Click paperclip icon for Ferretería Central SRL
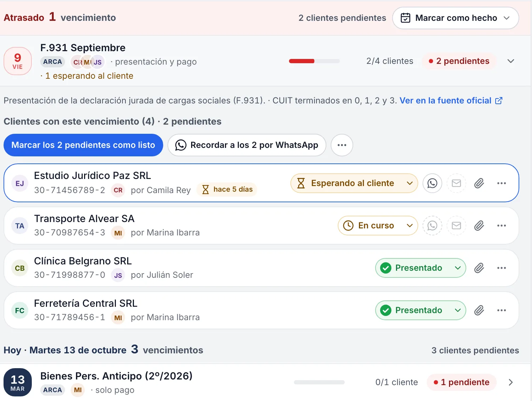The width and height of the screenshot is (532, 401). point(479,310)
